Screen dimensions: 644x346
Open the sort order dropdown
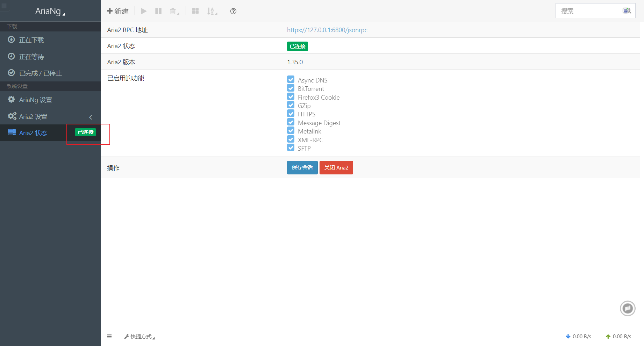[x=212, y=11]
